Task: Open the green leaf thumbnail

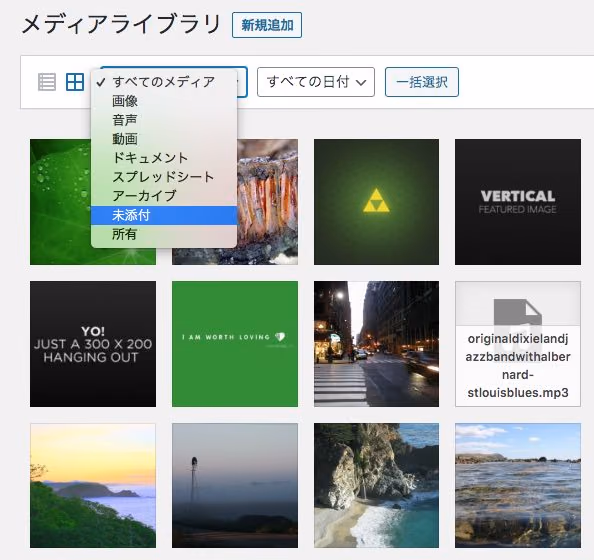Action: (x=61, y=202)
